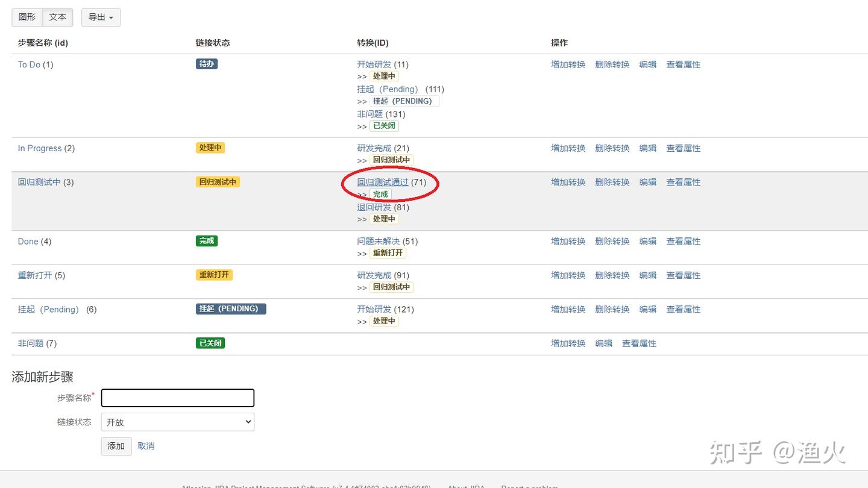Click 删除转换 for In Progress step
Screen dimensions: 868x488
click(612, 148)
